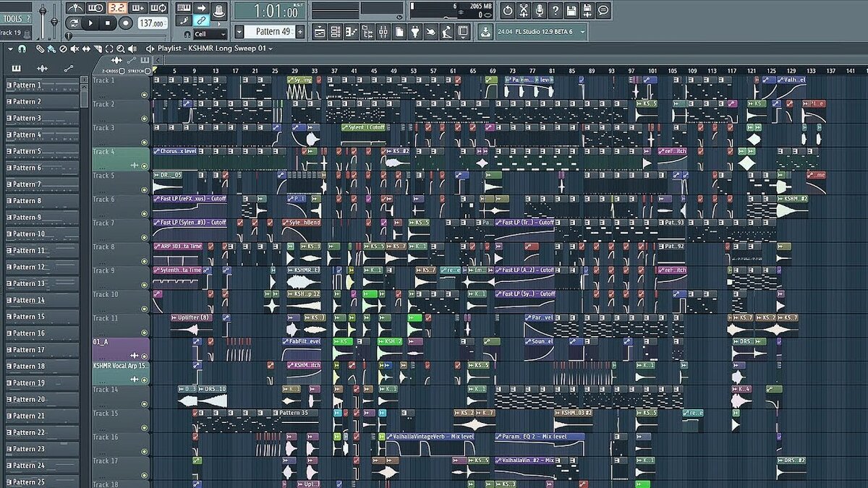Click the undo history icon
This screenshot has width=868, height=488.
click(x=508, y=11)
